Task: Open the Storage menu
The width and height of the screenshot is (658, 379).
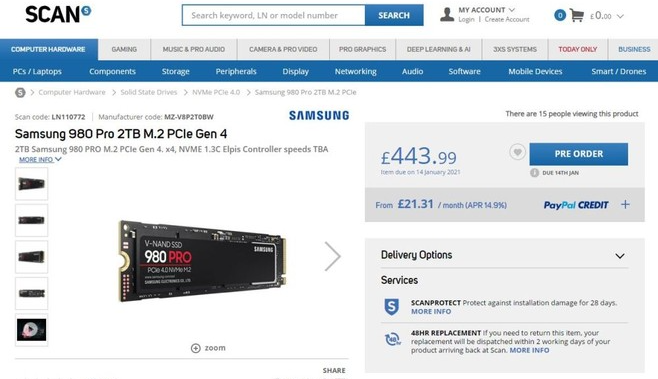Action: pos(175,71)
